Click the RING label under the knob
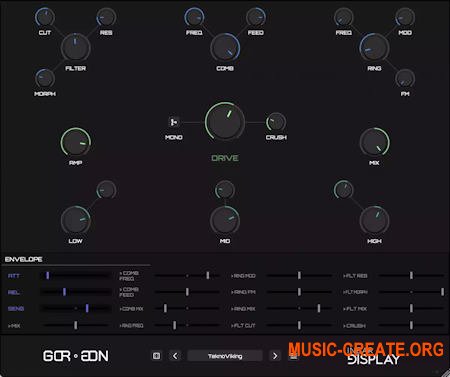Viewport: 450px width, 377px height. [374, 68]
